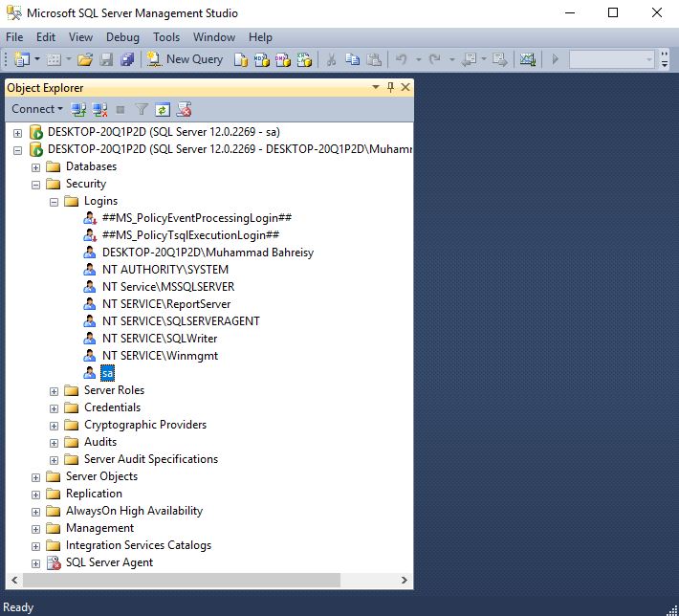Image resolution: width=679 pixels, height=616 pixels.
Task: Expand Server Audit Specifications folder
Action: [54, 460]
